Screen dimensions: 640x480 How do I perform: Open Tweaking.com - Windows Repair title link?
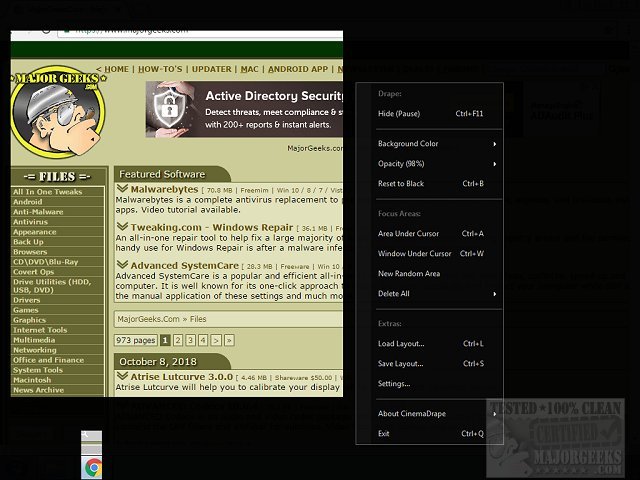click(212, 227)
